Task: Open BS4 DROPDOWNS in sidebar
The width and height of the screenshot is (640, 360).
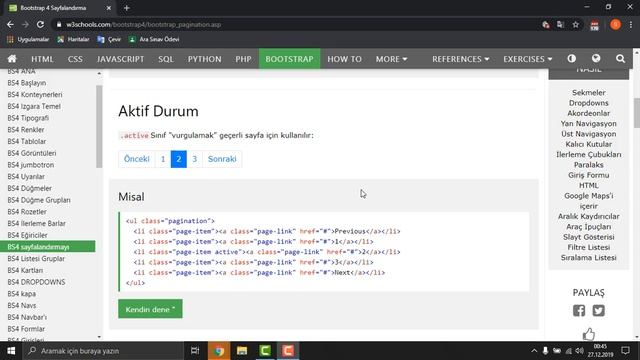Action: [36, 282]
